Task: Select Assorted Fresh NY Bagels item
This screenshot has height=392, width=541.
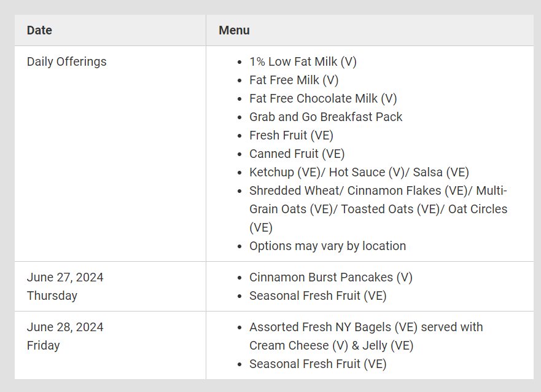Action: (366, 337)
